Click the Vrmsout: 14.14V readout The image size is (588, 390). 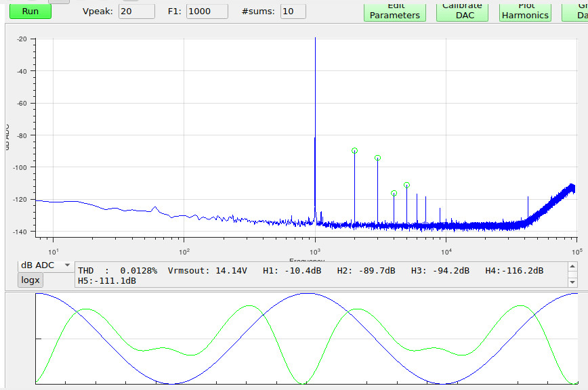pyautogui.click(x=207, y=270)
